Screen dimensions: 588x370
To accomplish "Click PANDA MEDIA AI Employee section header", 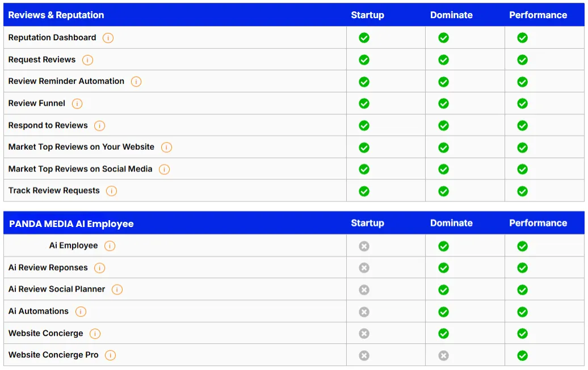I will coord(72,224).
